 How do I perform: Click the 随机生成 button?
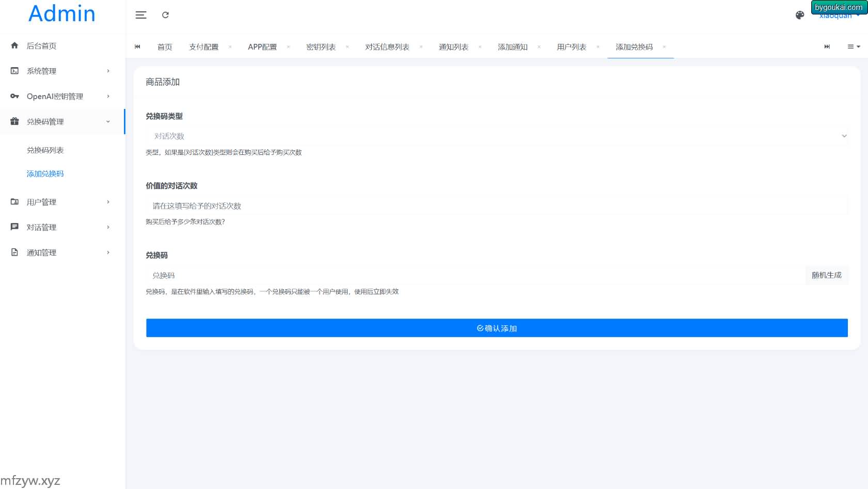826,275
